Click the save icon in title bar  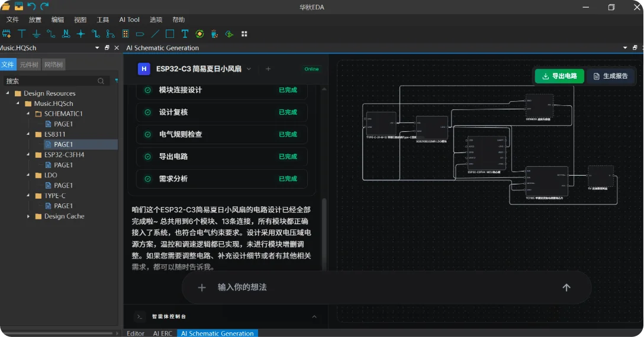19,6
